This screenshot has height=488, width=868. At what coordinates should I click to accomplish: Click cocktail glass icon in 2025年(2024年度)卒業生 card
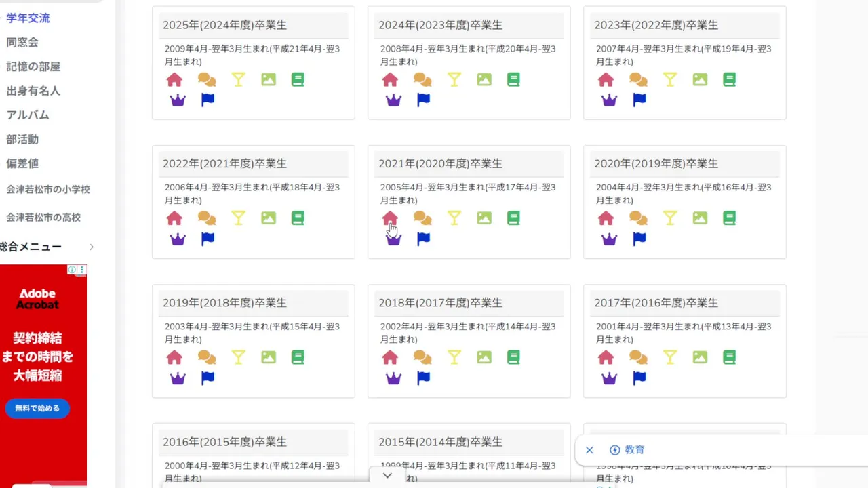238,79
